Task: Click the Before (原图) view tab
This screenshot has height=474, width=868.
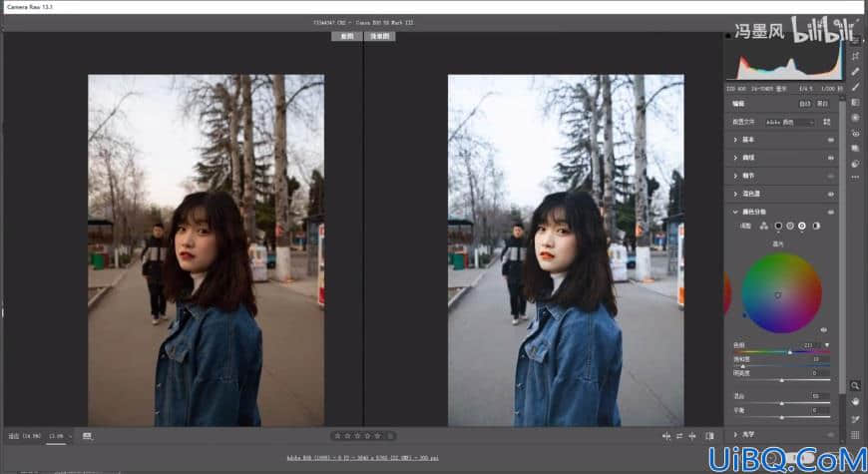Action: click(346, 36)
